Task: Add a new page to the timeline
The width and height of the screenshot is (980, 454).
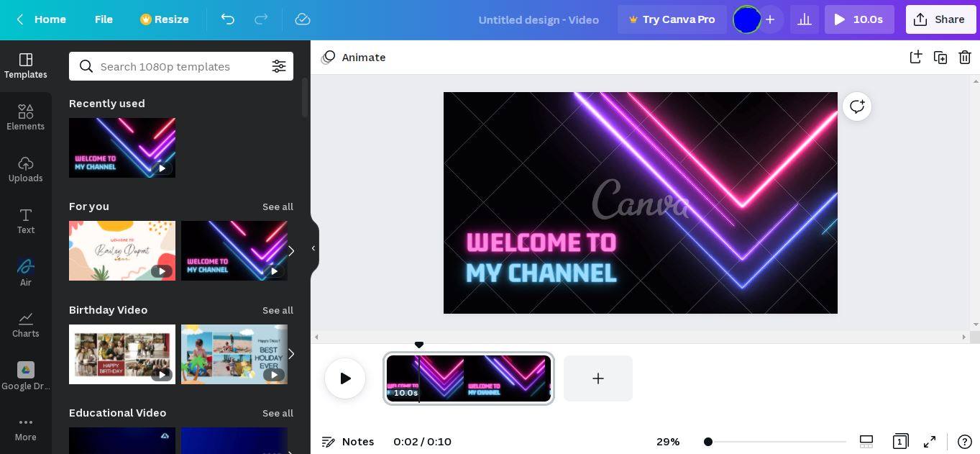Action: tap(598, 378)
